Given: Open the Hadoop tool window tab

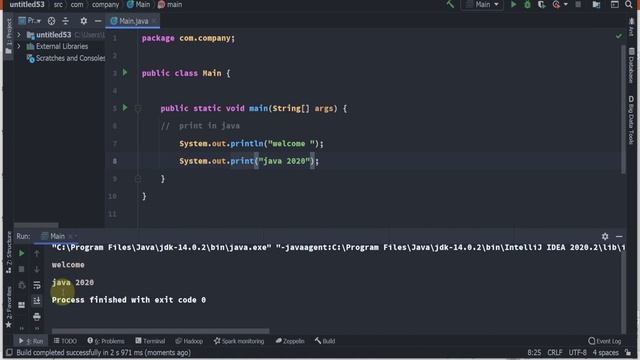Looking at the screenshot, I should (x=189, y=341).
